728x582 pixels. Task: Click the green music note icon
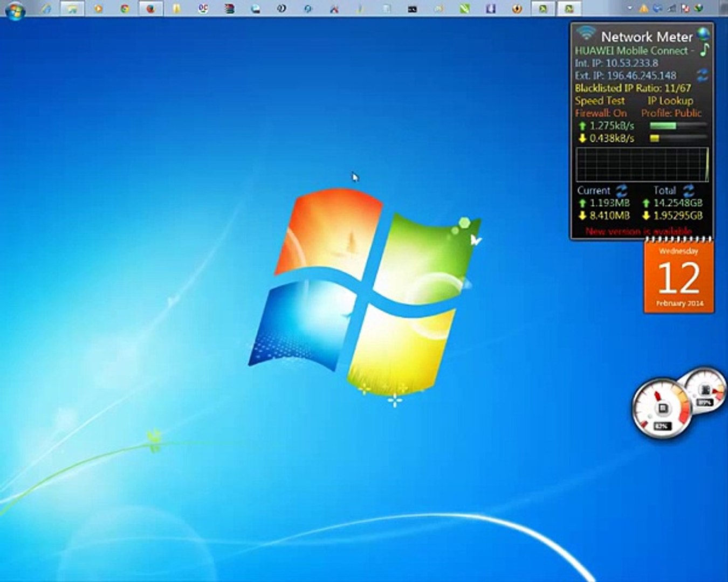point(704,50)
